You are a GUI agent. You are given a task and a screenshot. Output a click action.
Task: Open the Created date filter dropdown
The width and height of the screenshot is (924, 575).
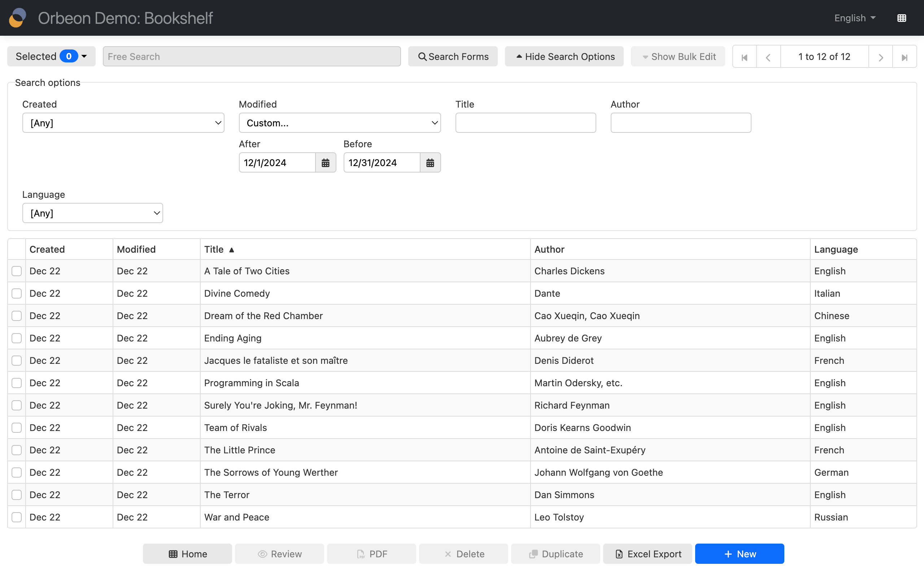point(123,123)
